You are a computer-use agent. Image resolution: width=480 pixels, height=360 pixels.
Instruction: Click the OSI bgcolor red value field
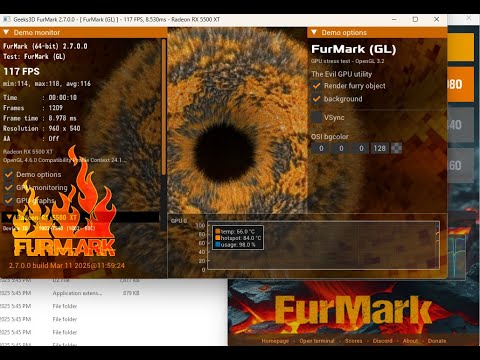point(321,148)
